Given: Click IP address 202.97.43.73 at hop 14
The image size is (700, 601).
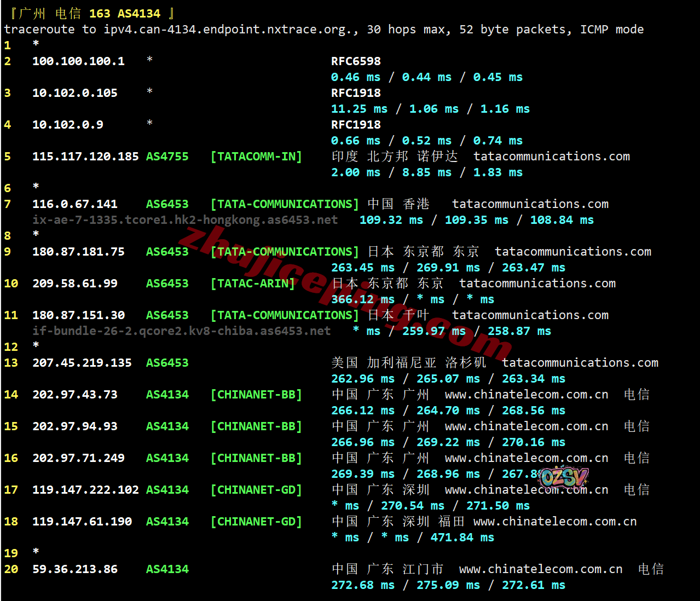Looking at the screenshot, I should point(75,395).
